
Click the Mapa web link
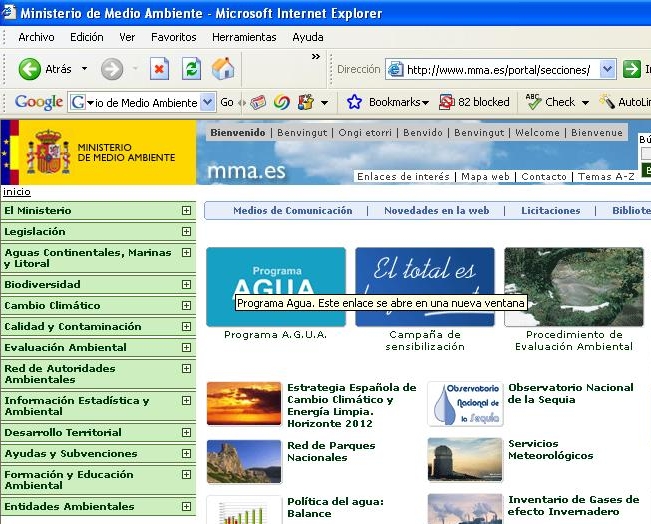click(485, 177)
